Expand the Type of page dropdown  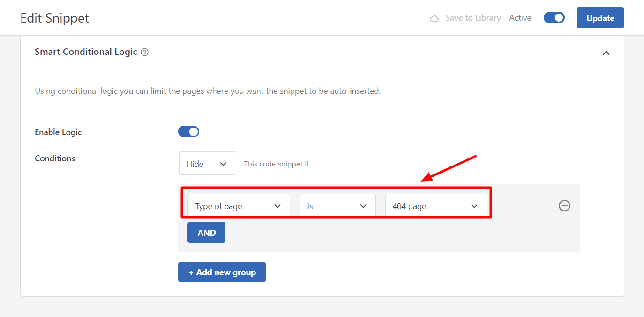coord(238,206)
